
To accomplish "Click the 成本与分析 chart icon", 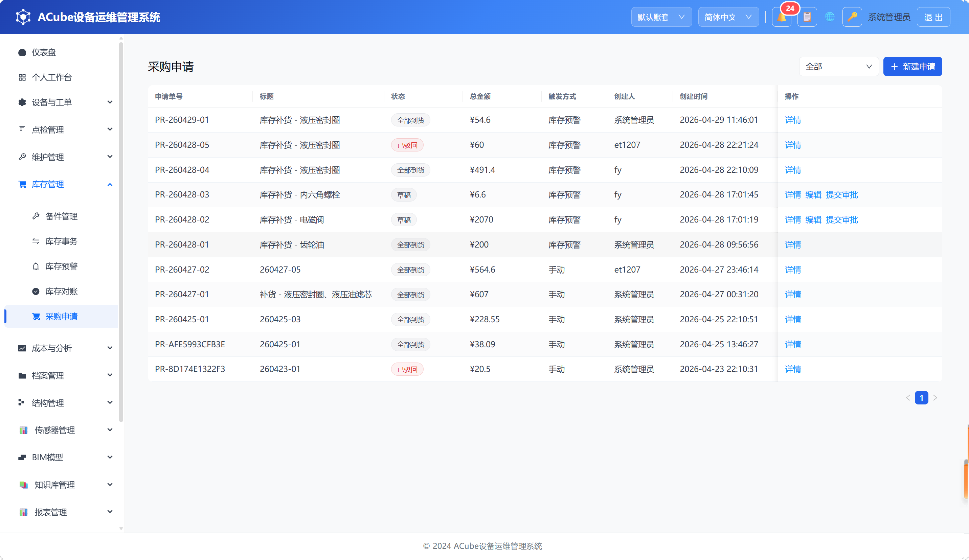I will pyautogui.click(x=22, y=348).
